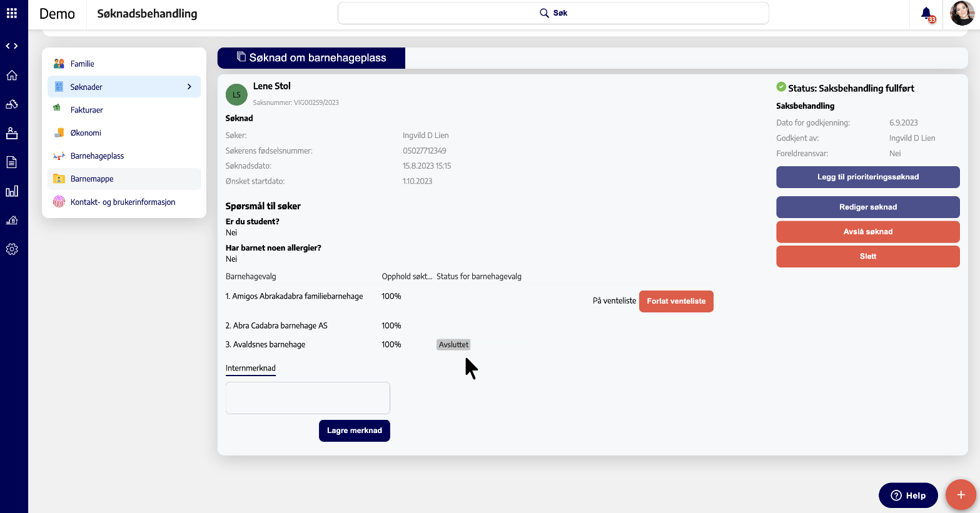This screenshot has width=980, height=513.
Task: Click Status for barnehagevalg column header
Action: 479,276
